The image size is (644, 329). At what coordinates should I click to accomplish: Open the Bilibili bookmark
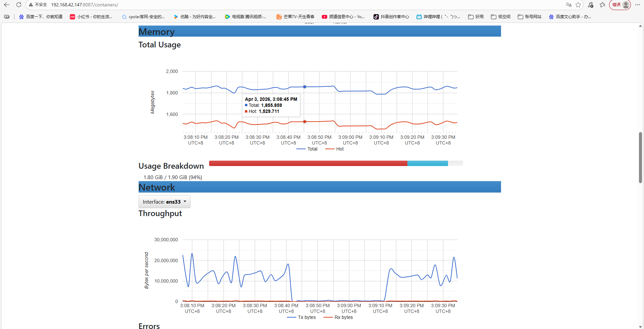438,17
